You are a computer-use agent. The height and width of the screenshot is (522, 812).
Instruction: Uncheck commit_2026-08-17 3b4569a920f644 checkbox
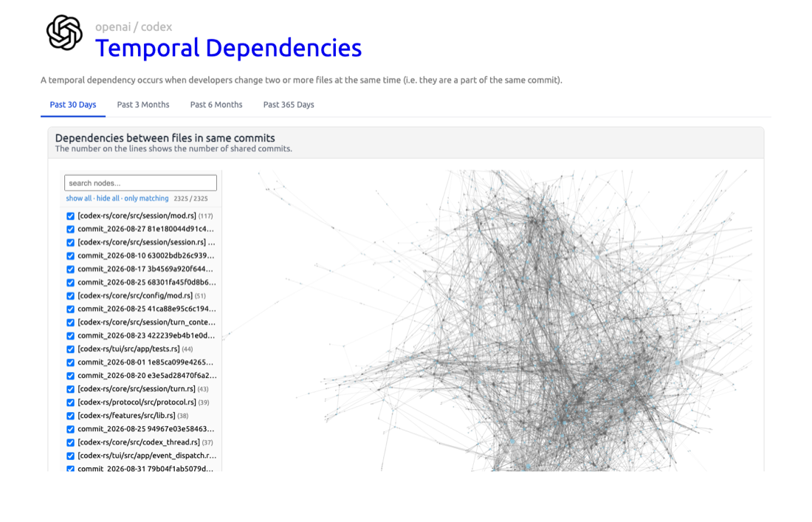[x=70, y=269]
